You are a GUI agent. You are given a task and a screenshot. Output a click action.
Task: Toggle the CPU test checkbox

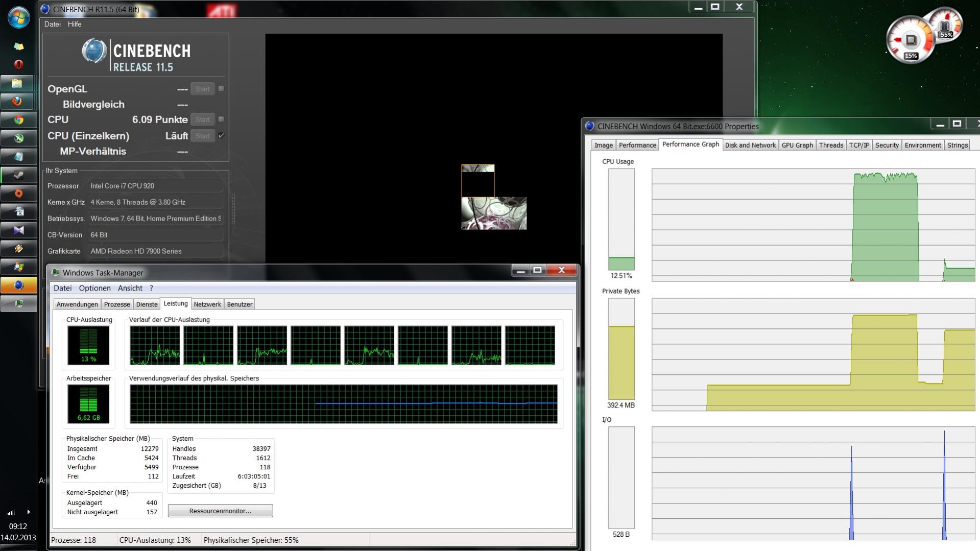pyautogui.click(x=221, y=119)
